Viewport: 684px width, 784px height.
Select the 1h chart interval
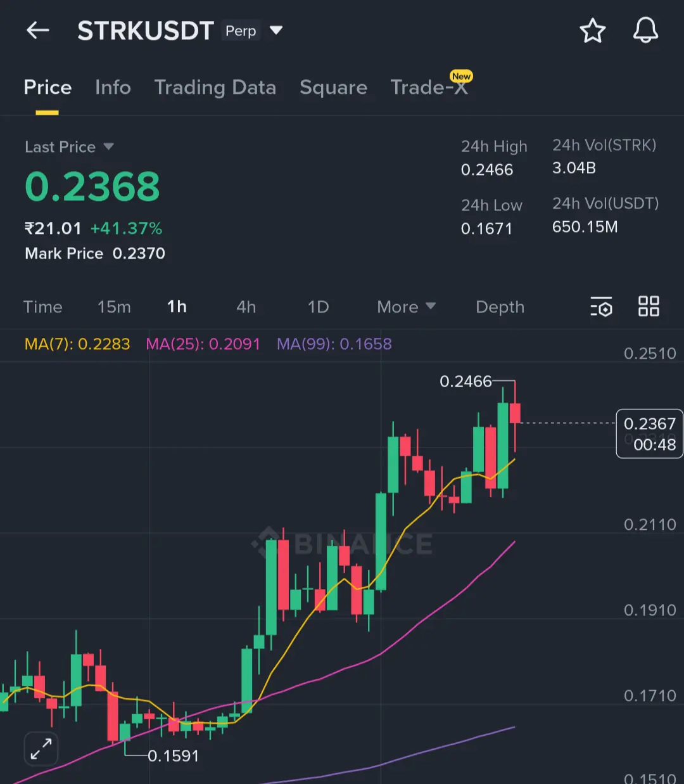tap(177, 307)
